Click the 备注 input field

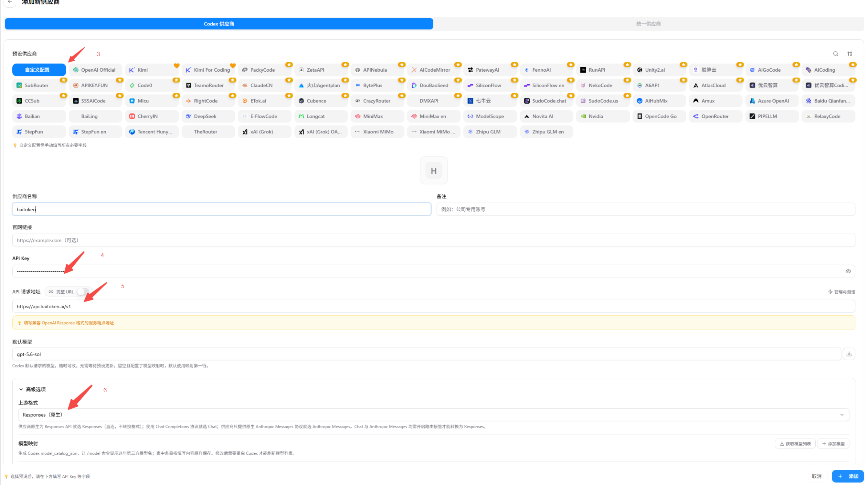pos(646,209)
